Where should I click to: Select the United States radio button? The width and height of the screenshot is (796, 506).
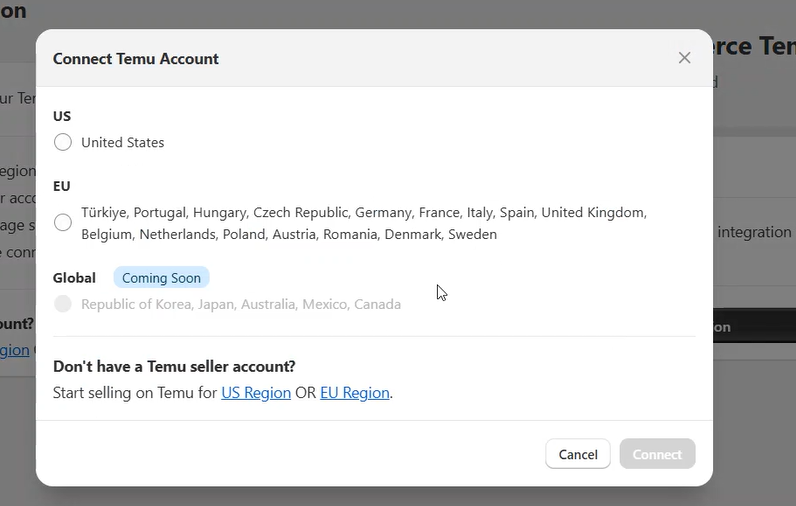63,142
